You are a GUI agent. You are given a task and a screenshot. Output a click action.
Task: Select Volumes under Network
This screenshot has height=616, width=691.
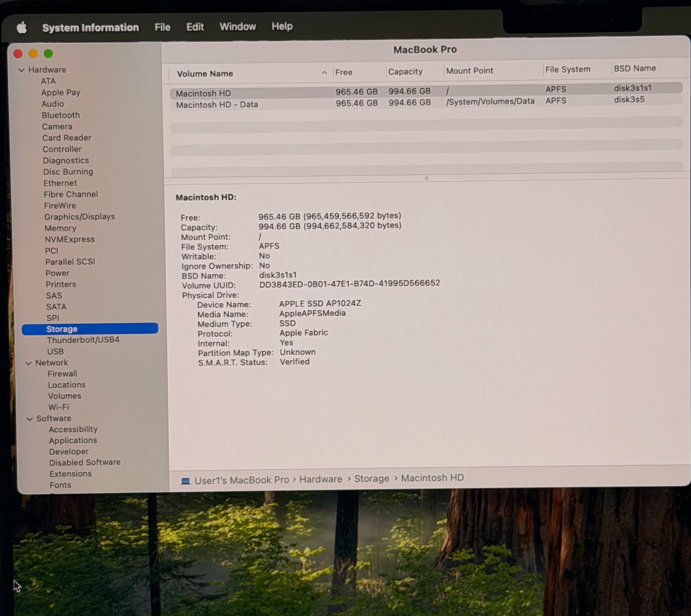pyautogui.click(x=65, y=396)
